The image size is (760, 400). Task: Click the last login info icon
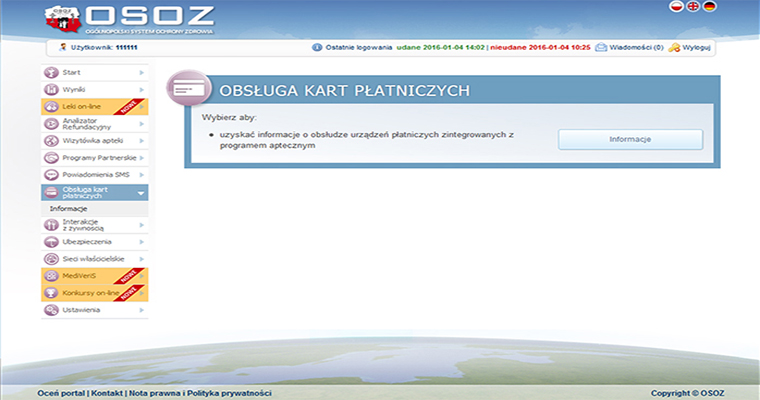317,47
